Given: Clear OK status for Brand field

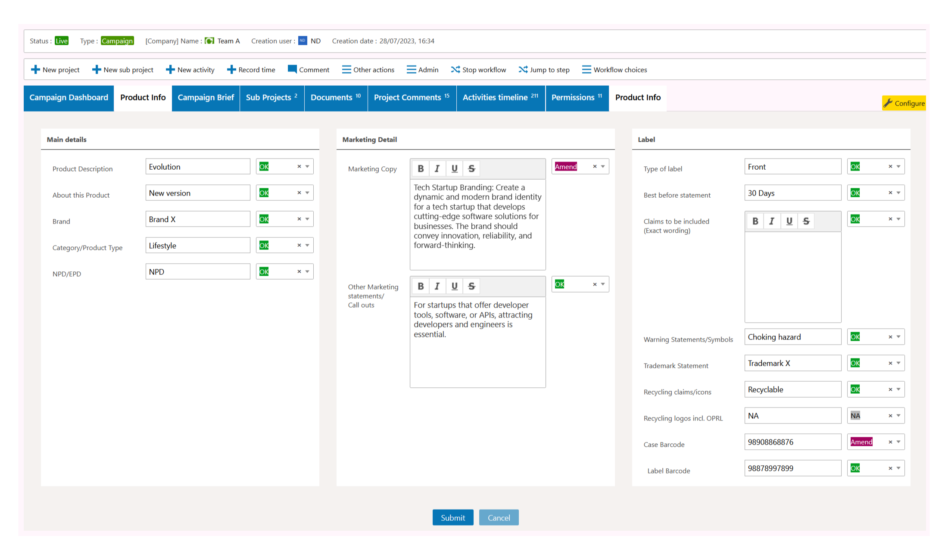Looking at the screenshot, I should point(299,219).
